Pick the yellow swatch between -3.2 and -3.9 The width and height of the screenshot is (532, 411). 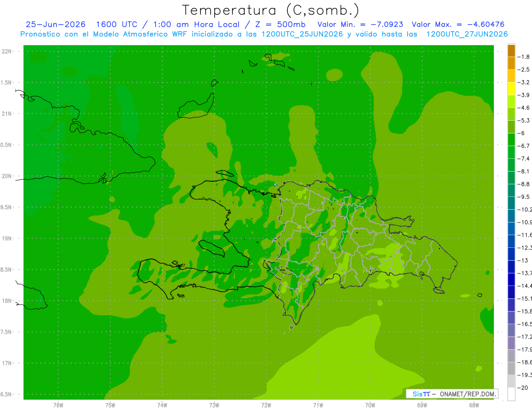click(x=511, y=89)
